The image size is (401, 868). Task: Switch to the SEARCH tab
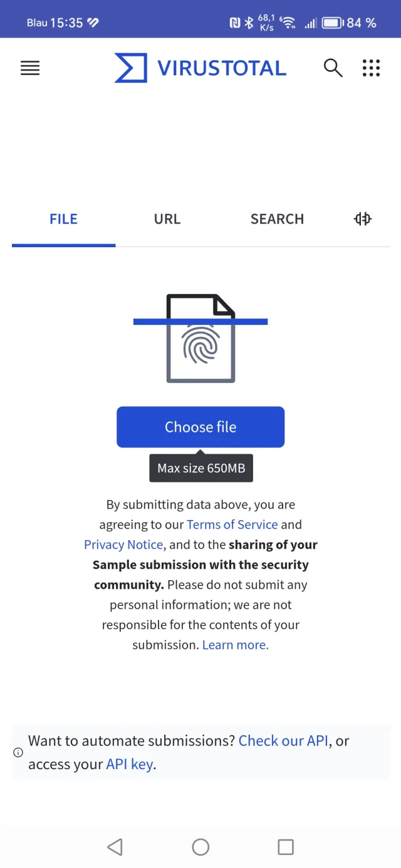click(x=277, y=219)
